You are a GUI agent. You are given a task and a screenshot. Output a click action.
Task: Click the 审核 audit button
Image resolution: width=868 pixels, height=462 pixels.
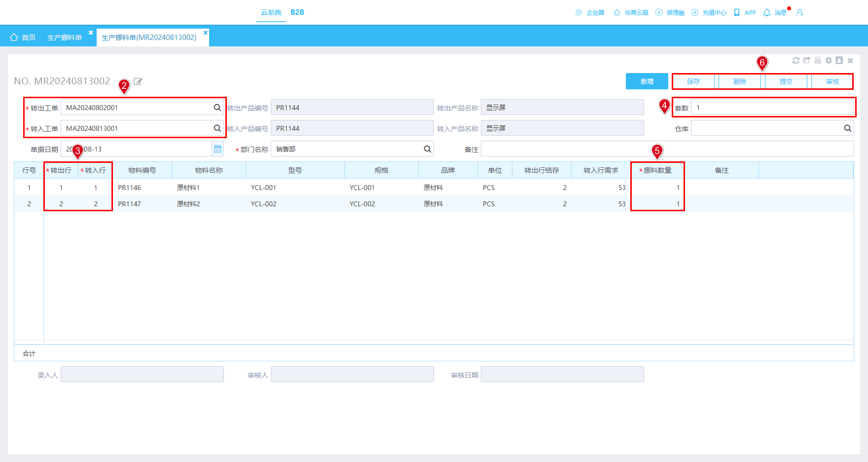click(832, 81)
